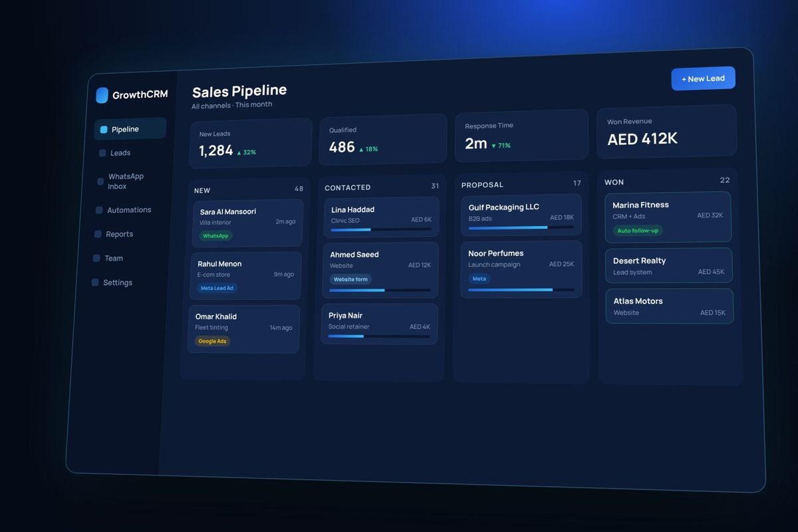This screenshot has width=798, height=532.
Task: Open the Marina Fitness card
Action: point(668,217)
